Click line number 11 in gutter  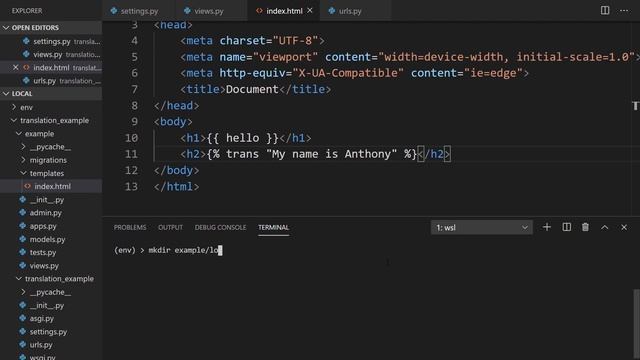tap(131, 154)
